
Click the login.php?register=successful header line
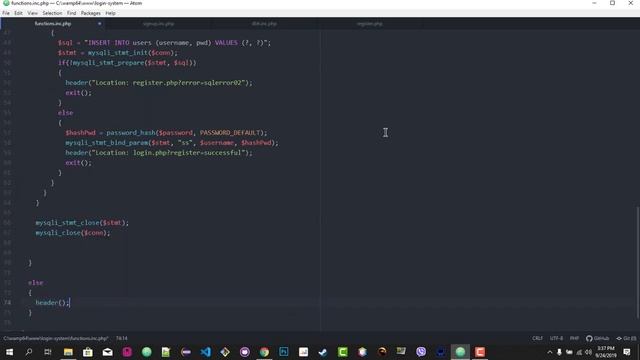159,153
